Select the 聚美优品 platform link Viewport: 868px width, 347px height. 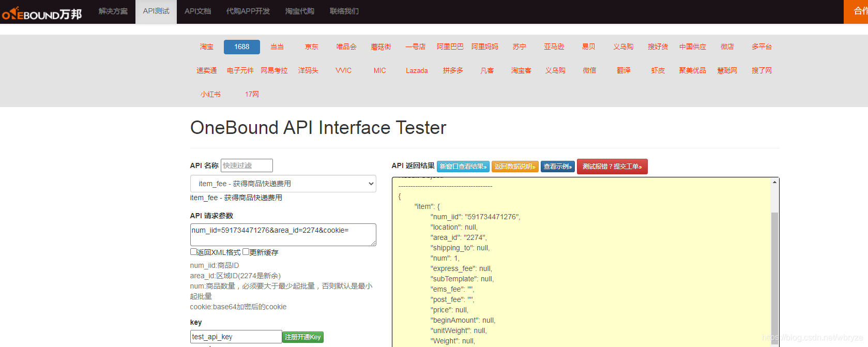pyautogui.click(x=693, y=70)
